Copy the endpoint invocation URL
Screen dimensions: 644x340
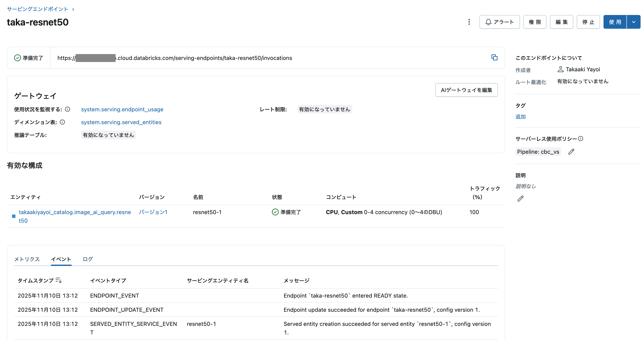click(x=495, y=58)
